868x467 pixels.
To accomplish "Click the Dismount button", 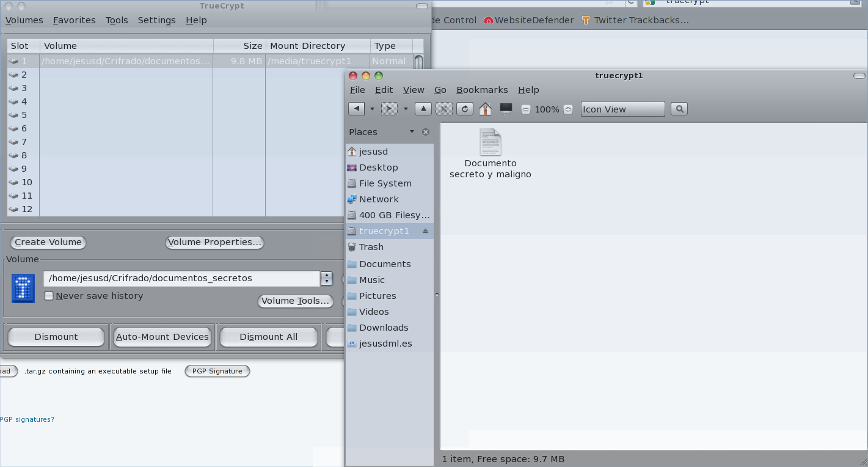I will (56, 337).
